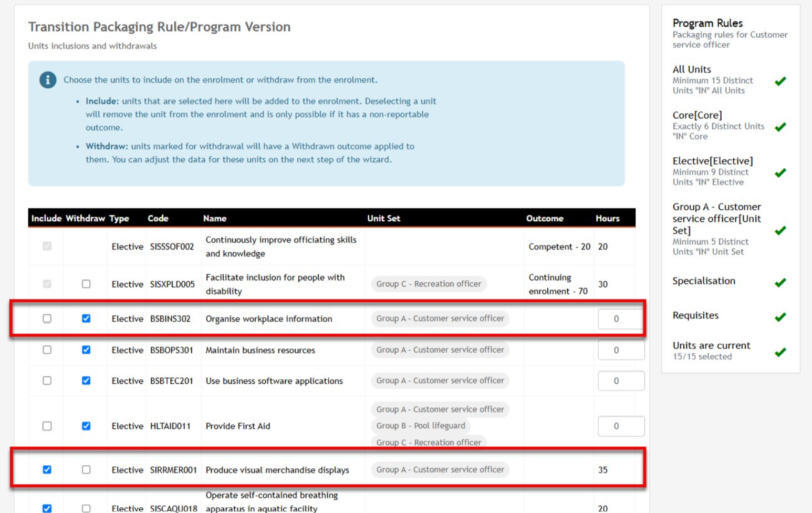
Task: Uncheck Include for SIRRMER001
Action: tap(47, 470)
